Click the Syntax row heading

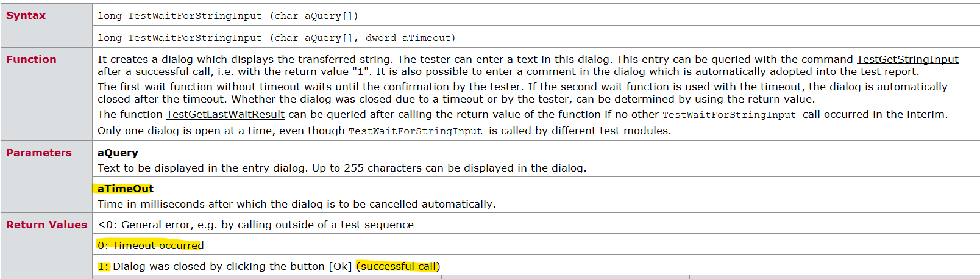26,15
